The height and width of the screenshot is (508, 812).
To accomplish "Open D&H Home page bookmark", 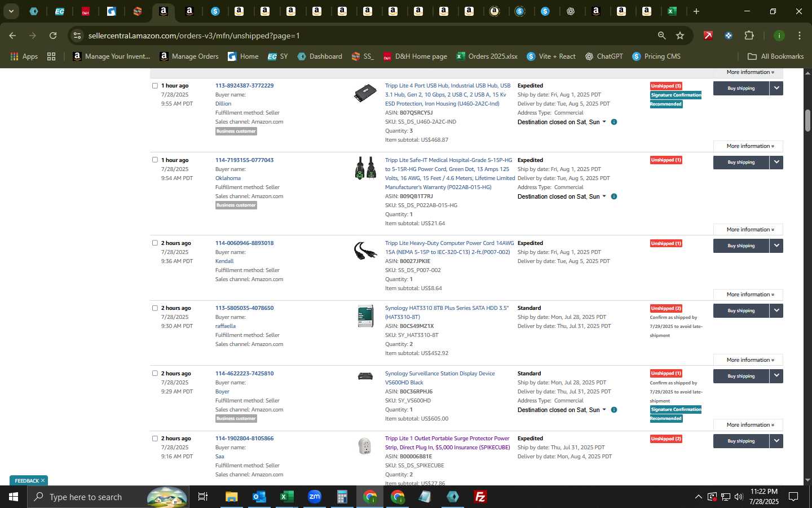I will coord(415,56).
